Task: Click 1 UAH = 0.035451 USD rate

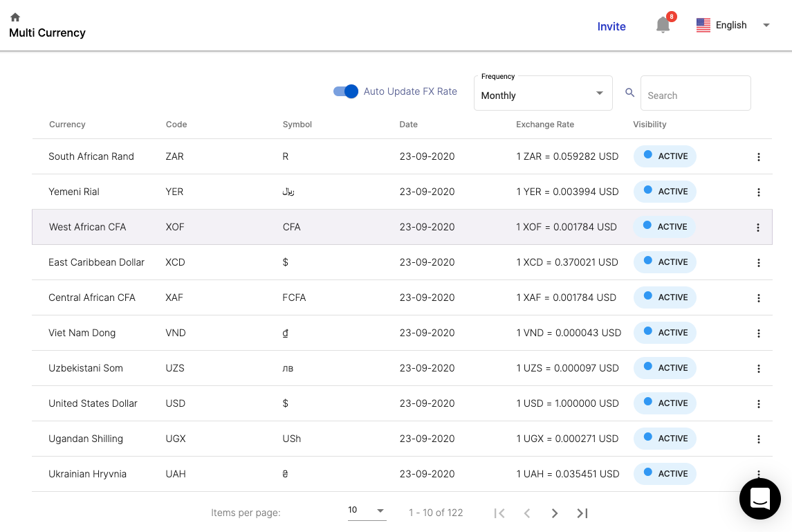Action: 568,475
